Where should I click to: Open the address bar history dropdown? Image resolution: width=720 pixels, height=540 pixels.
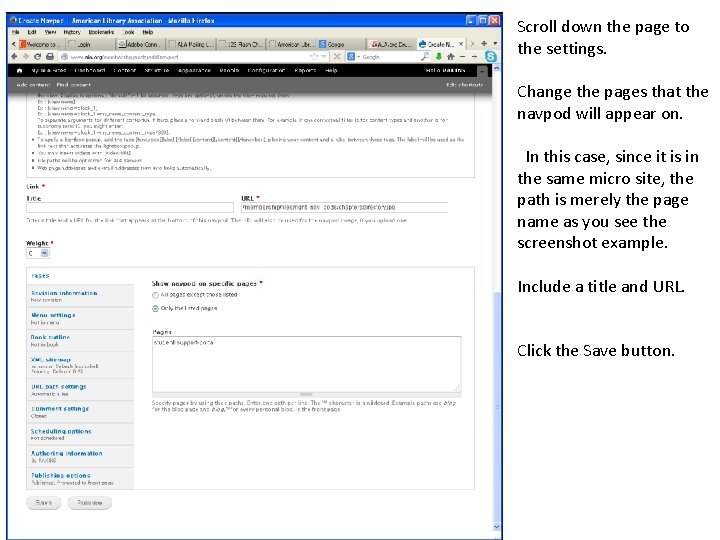coord(324,56)
